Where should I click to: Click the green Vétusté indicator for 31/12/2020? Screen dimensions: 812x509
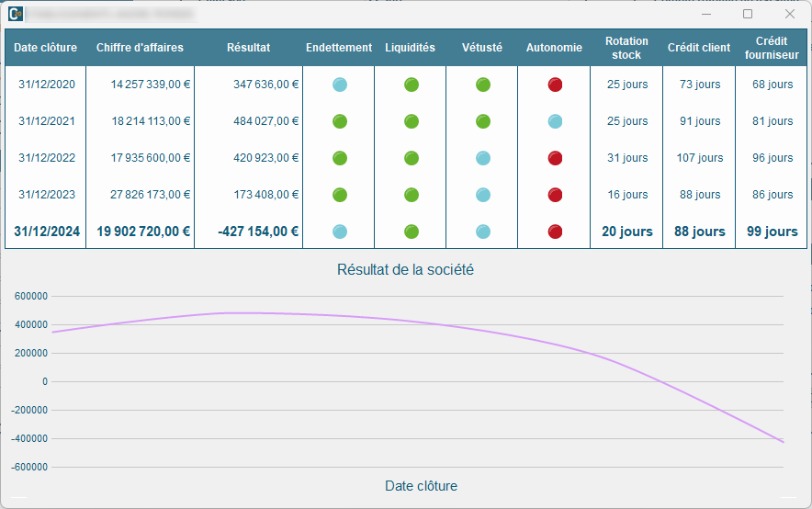click(483, 85)
